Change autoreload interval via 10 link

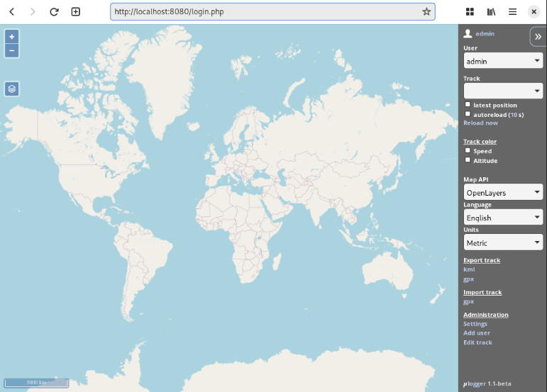coord(514,115)
